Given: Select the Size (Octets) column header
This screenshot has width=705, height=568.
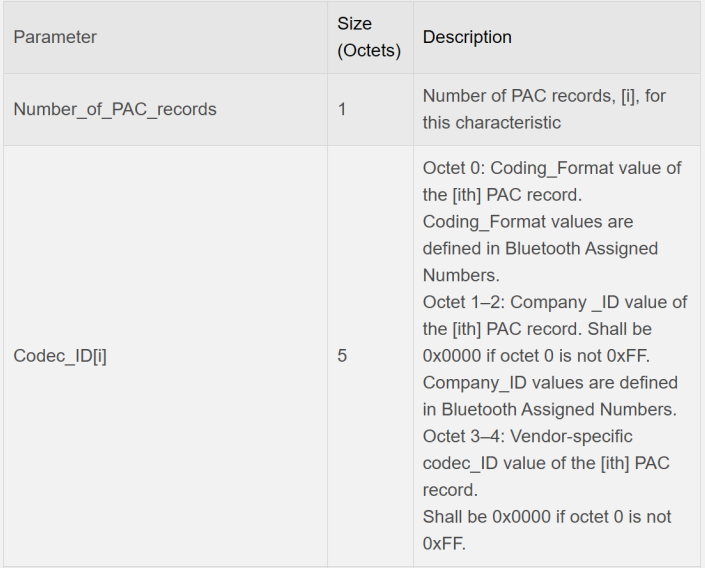Looking at the screenshot, I should click(370, 37).
